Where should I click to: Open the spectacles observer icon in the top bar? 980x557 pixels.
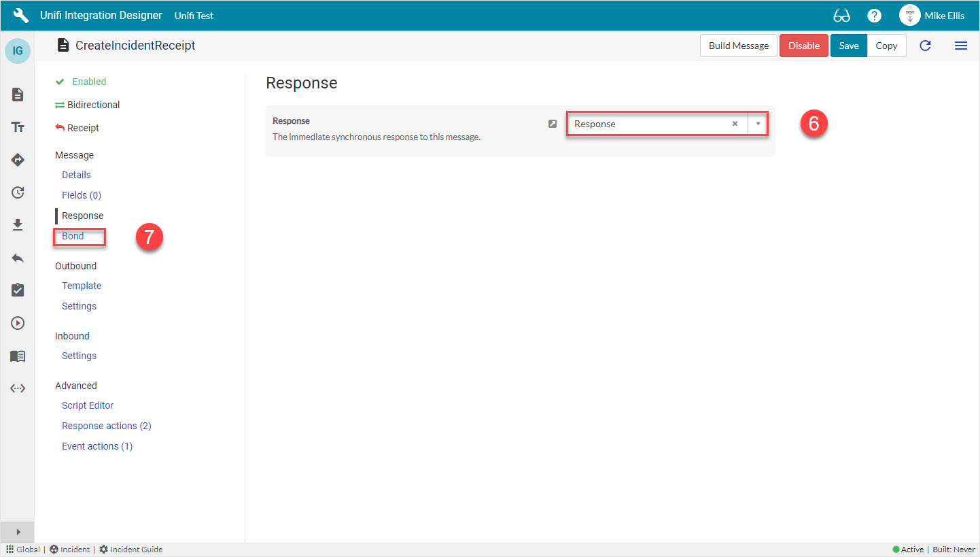[842, 15]
